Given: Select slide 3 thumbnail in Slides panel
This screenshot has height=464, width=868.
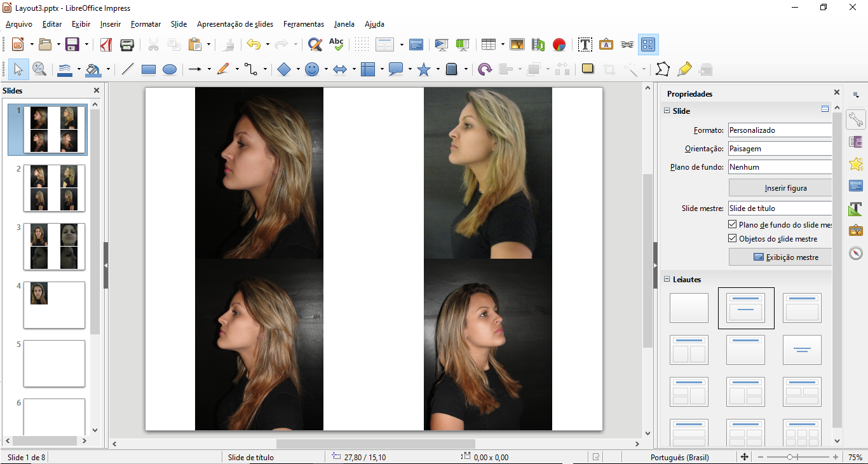Looking at the screenshot, I should click(x=54, y=247).
